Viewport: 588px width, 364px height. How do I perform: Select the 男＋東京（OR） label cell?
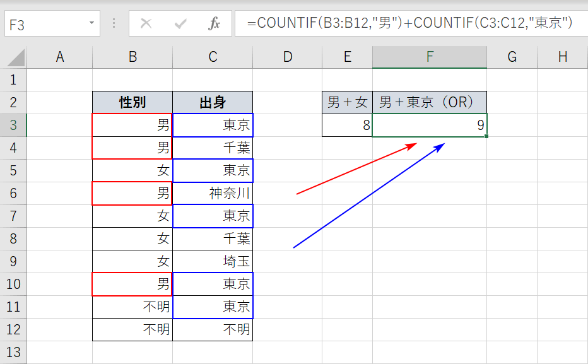429,102
